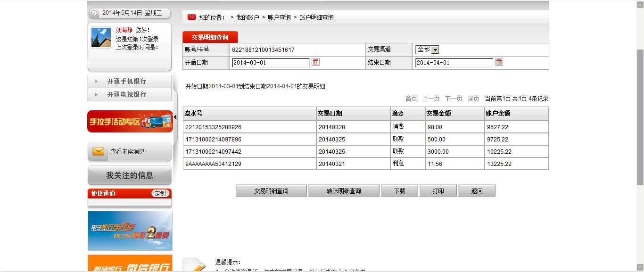This screenshot has width=644, height=272.
Task: Click 账户查询 in the breadcrumb
Action: pyautogui.click(x=279, y=17)
